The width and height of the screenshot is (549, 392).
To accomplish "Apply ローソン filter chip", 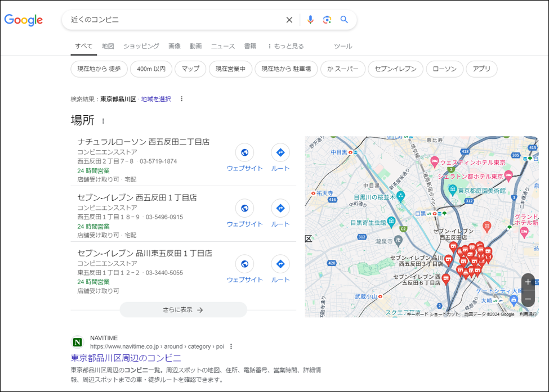I will click(445, 69).
